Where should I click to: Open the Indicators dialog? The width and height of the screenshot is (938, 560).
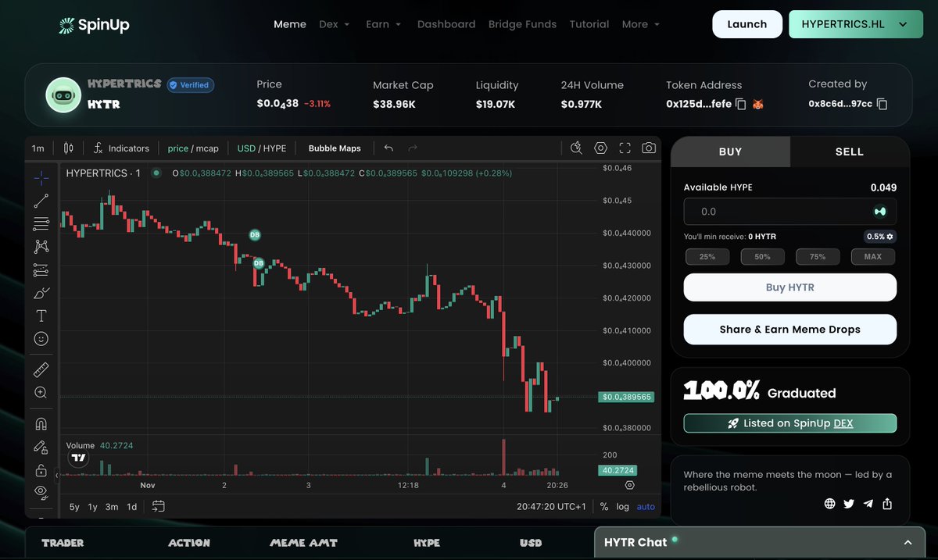point(121,148)
